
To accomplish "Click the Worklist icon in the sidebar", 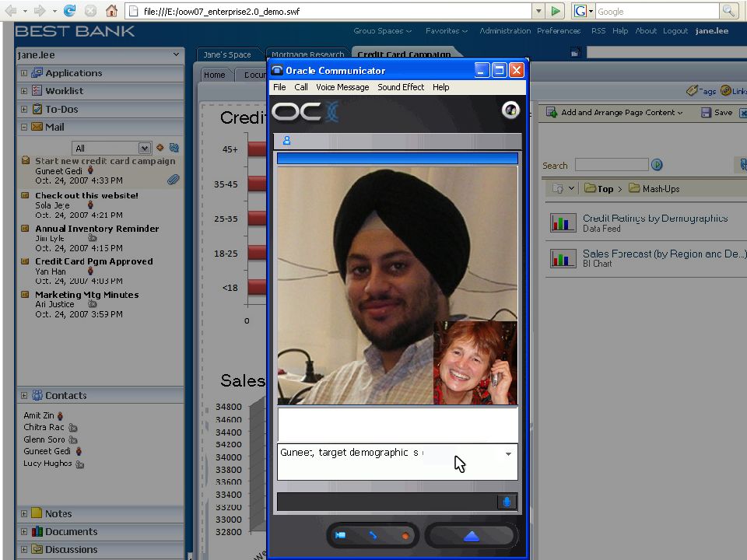I will [x=37, y=90].
